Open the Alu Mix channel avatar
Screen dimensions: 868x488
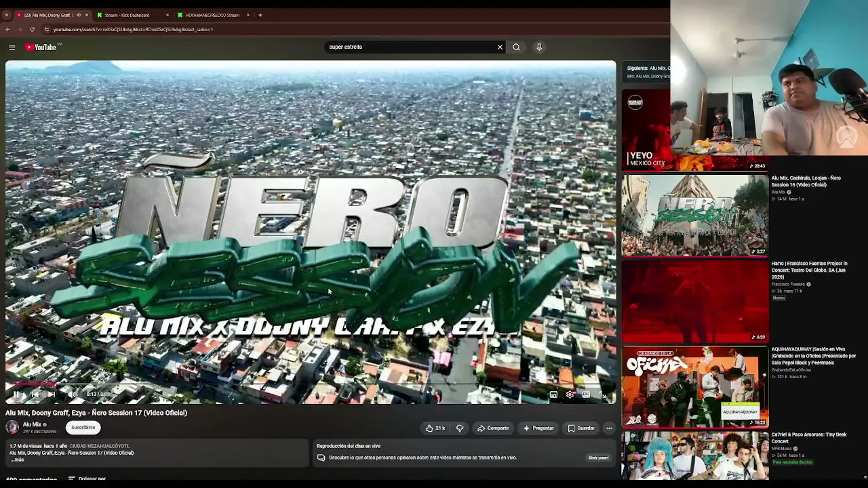[12, 427]
